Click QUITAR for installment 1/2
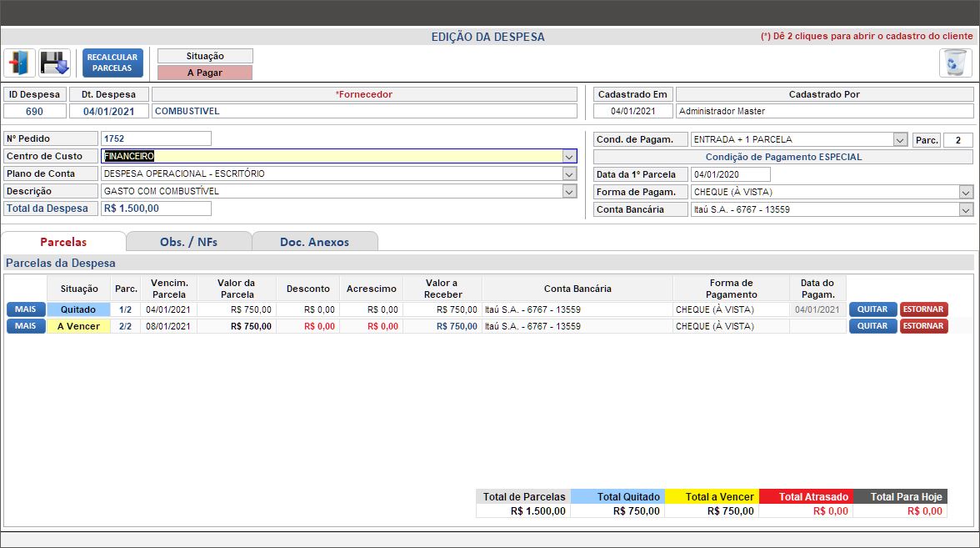 [x=872, y=309]
